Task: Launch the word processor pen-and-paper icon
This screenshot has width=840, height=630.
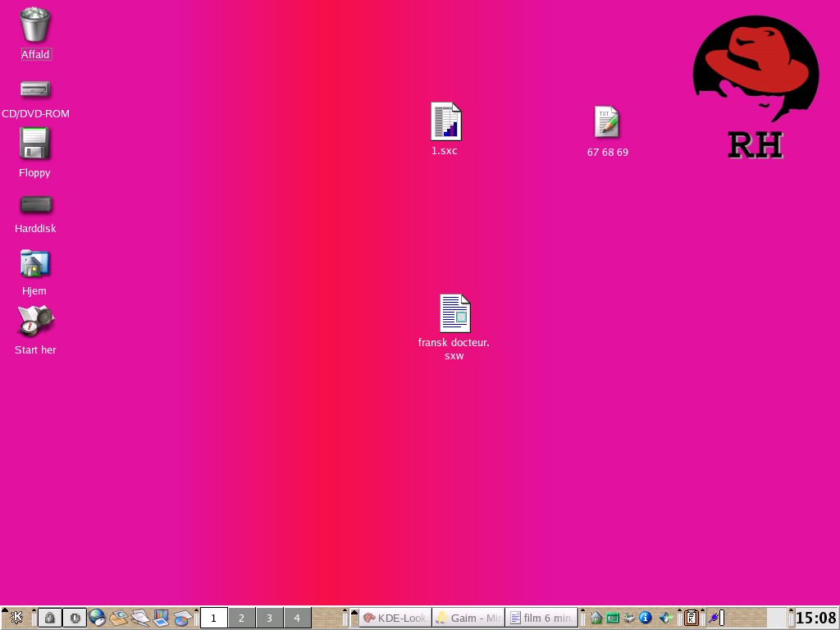Action: click(x=140, y=618)
